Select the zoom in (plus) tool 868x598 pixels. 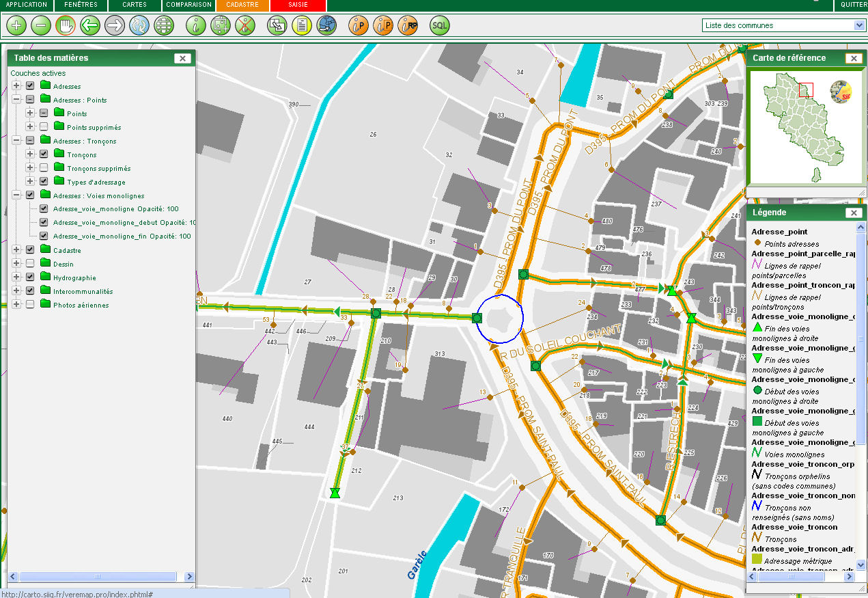pyautogui.click(x=16, y=27)
